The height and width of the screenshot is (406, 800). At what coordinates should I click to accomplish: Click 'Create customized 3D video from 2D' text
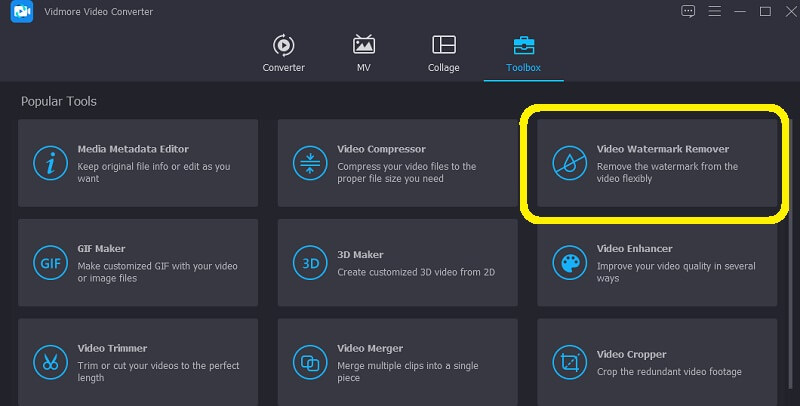(416, 272)
